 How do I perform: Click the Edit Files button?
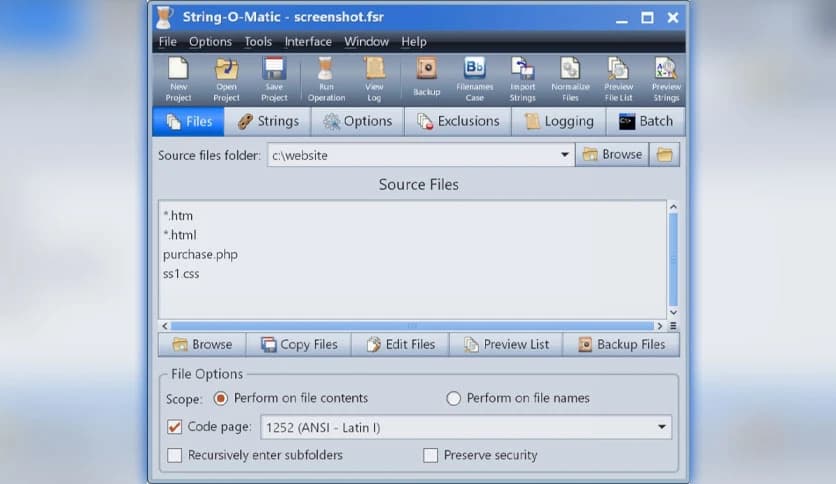click(400, 344)
